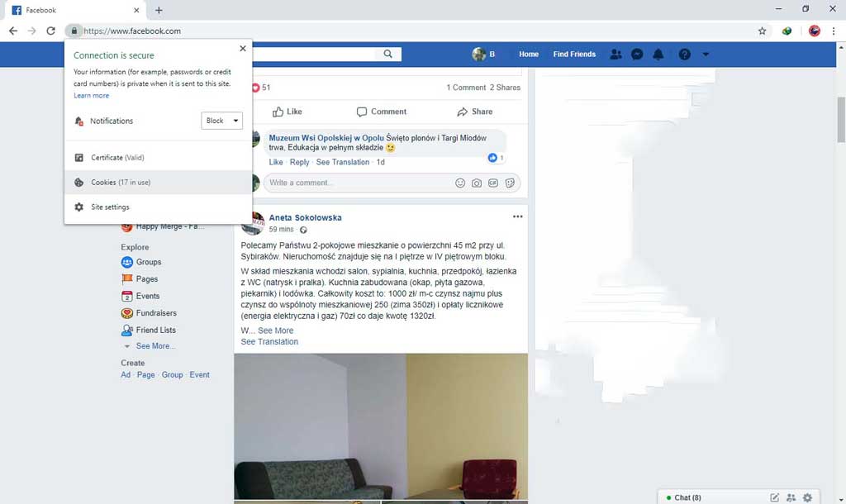846x504 pixels.
Task: Open Find Friends in Facebook bar
Action: pos(575,54)
